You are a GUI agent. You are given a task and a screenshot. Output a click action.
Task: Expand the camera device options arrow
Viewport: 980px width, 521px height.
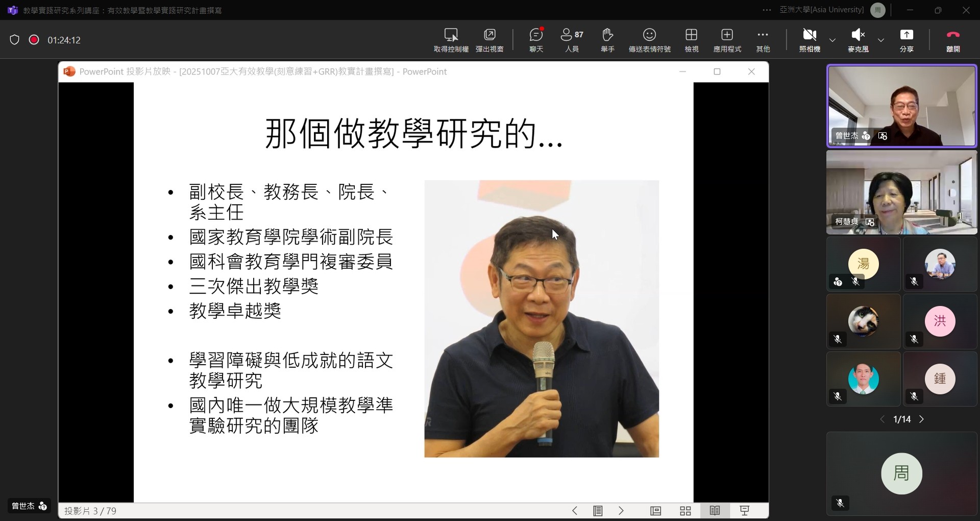pyautogui.click(x=832, y=40)
